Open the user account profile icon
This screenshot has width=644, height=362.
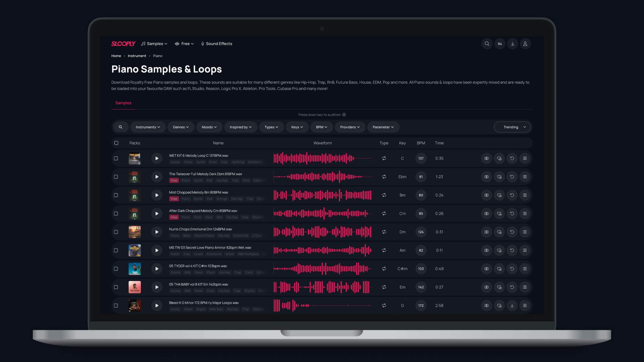point(525,44)
